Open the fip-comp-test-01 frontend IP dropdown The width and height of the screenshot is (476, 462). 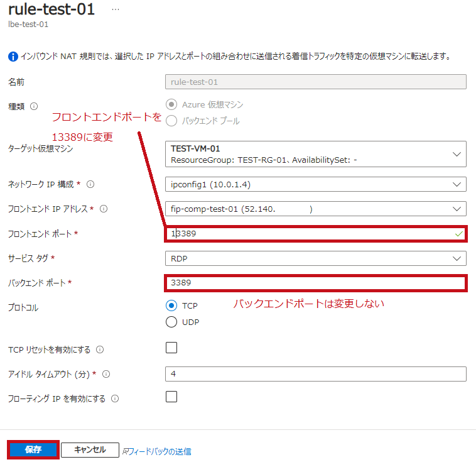(316, 209)
